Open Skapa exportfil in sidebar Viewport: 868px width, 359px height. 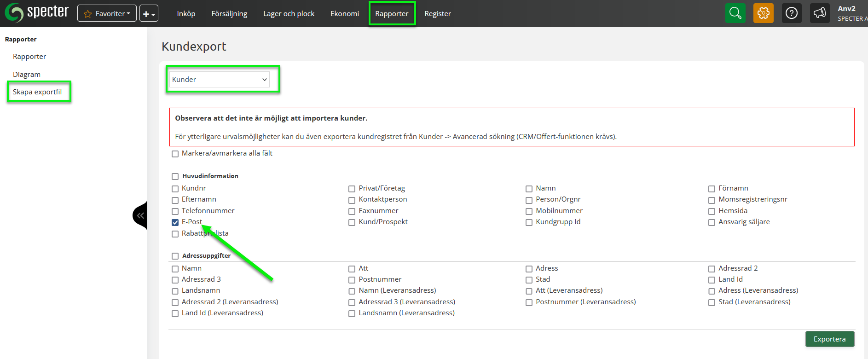tap(37, 92)
